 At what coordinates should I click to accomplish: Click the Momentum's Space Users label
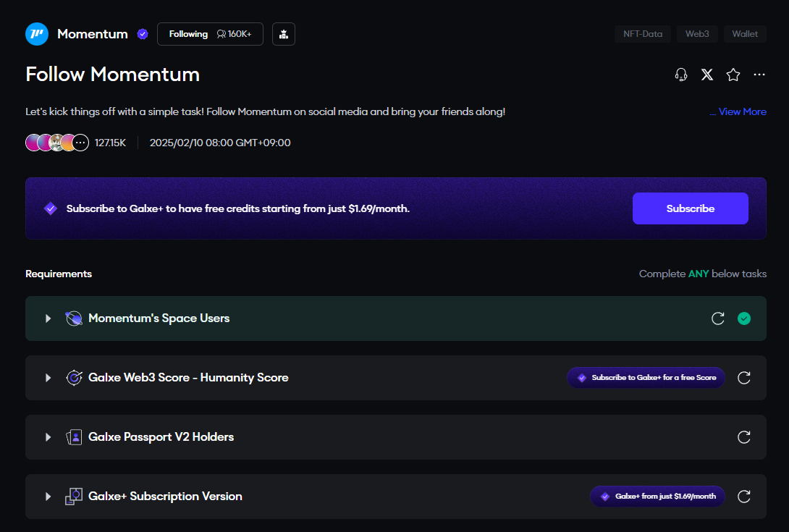[159, 318]
